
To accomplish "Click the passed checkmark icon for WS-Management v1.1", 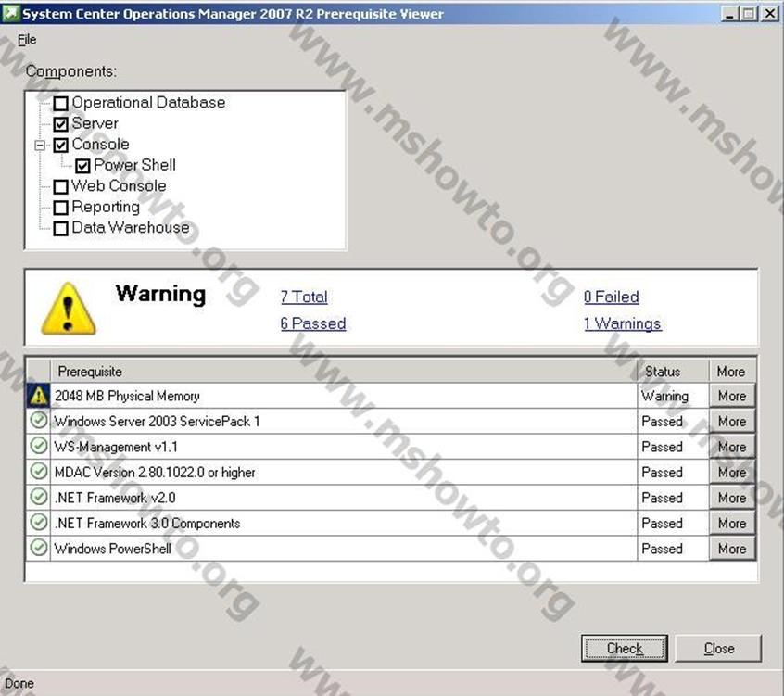I will [x=39, y=446].
